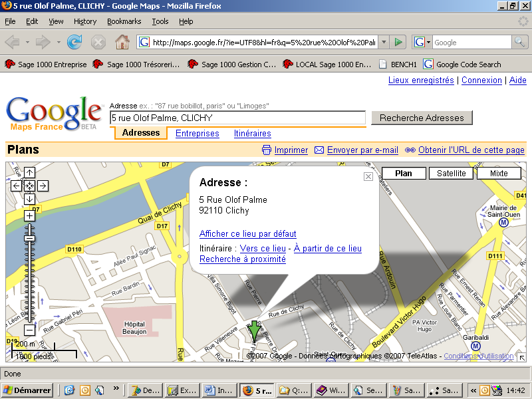Open the View menu
Screen dimensions: 532x399
(56, 21)
